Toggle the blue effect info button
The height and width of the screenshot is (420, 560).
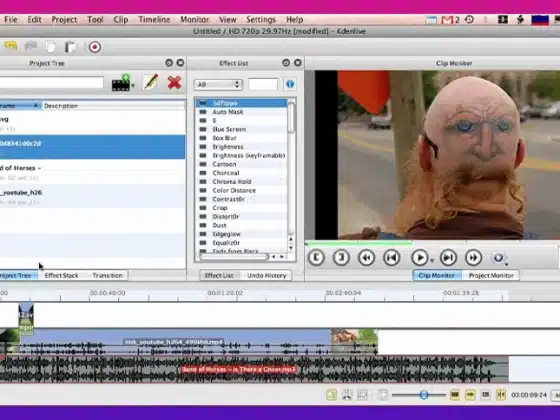tap(290, 84)
